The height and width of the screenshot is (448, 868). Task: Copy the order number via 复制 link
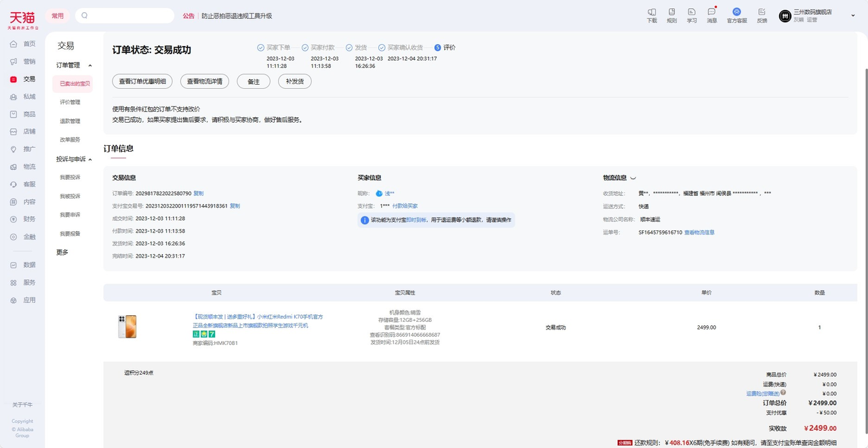pyautogui.click(x=198, y=193)
